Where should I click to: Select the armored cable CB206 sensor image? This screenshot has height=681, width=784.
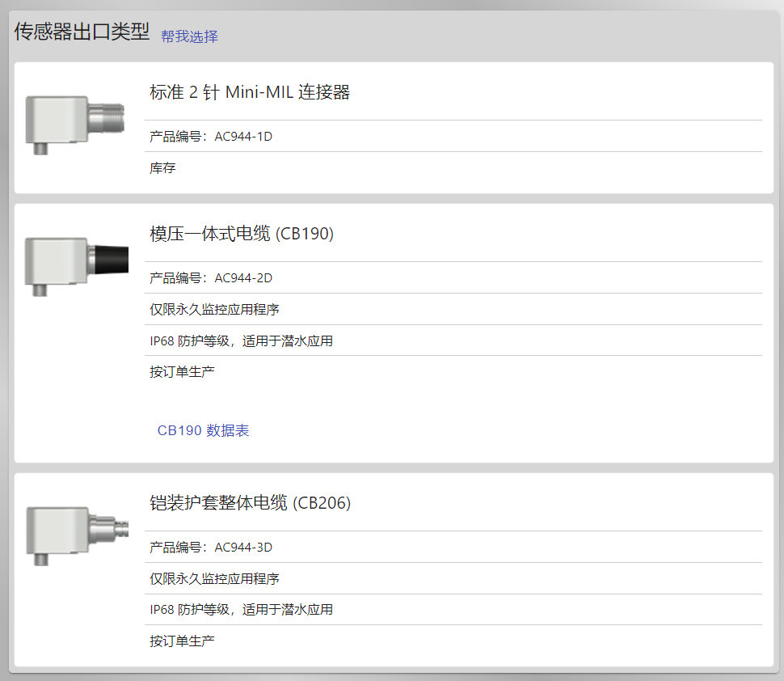[x=77, y=536]
